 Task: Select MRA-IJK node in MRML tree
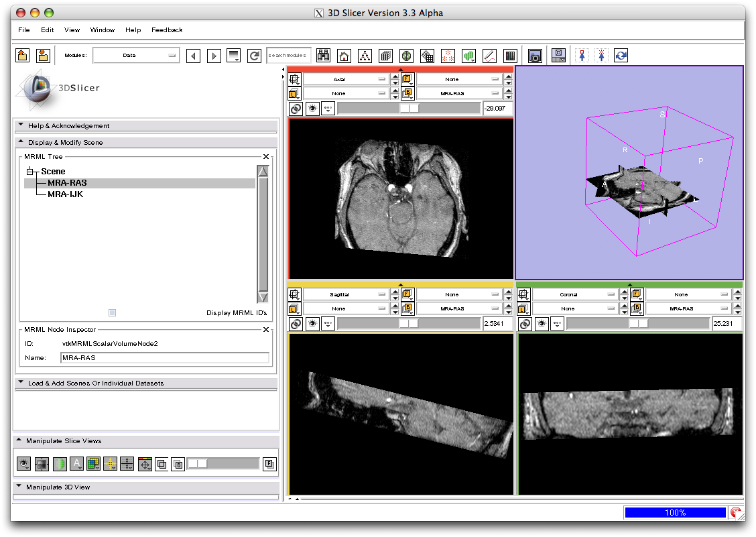(65, 194)
